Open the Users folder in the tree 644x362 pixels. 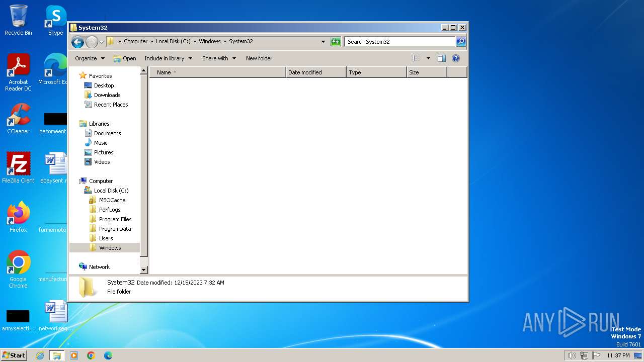pyautogui.click(x=106, y=238)
